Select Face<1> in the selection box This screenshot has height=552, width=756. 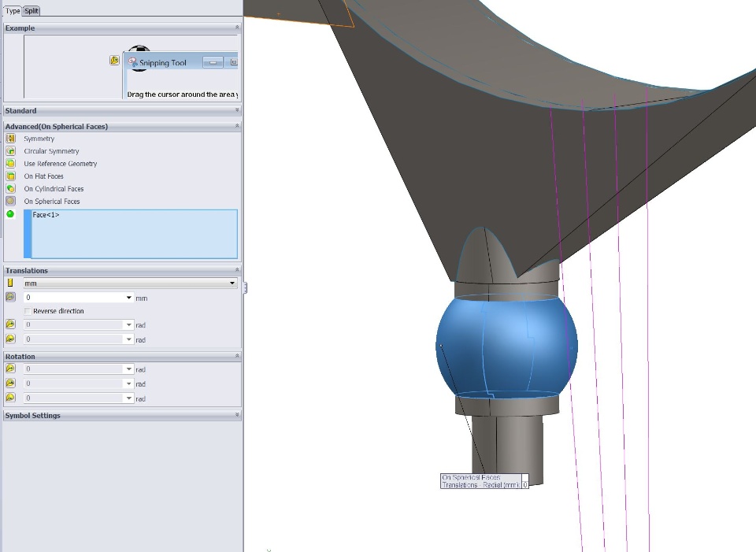46,215
